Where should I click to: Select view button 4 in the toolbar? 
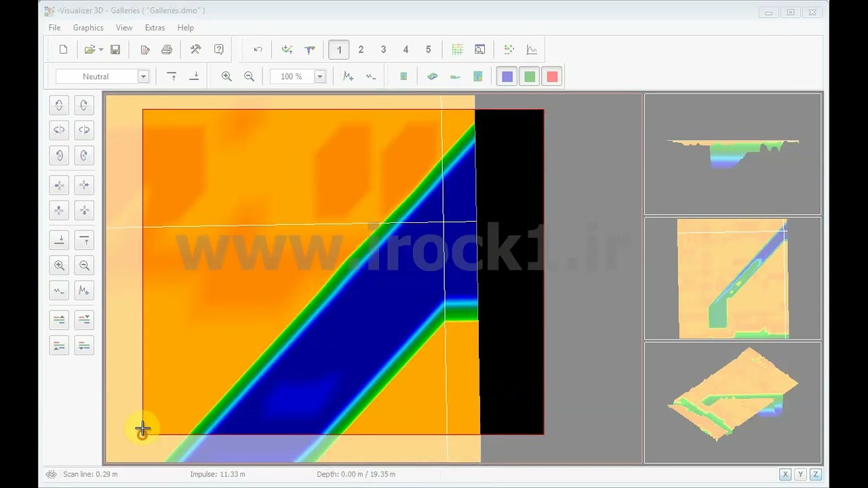tap(406, 49)
